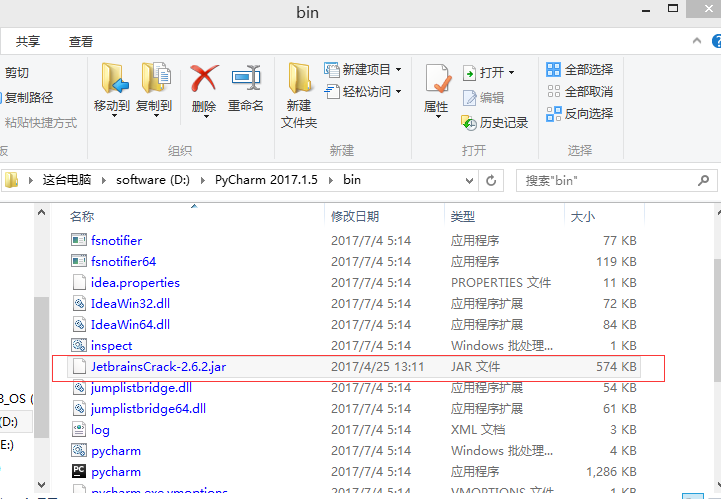Click History (历史记录) in the ribbon

point(494,122)
